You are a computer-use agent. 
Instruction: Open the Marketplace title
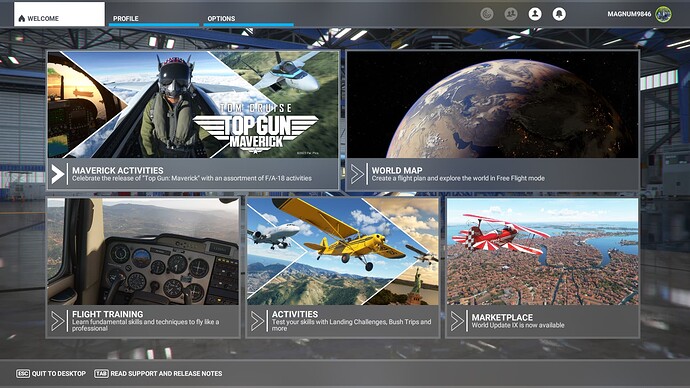(502, 317)
